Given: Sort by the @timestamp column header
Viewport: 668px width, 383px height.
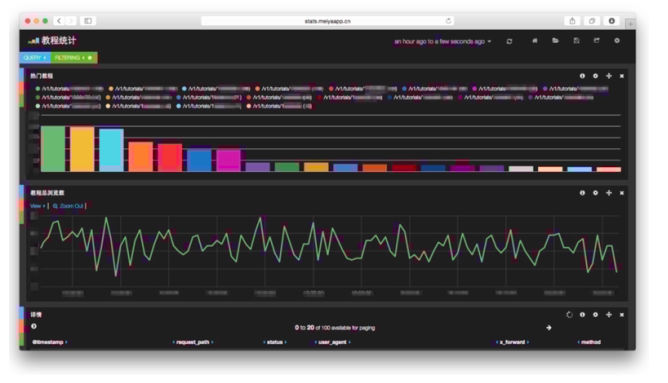Looking at the screenshot, I should [x=49, y=342].
